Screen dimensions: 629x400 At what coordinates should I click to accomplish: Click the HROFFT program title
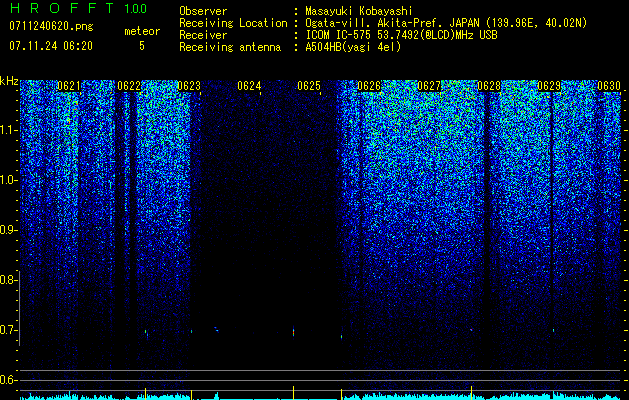[x=62, y=8]
